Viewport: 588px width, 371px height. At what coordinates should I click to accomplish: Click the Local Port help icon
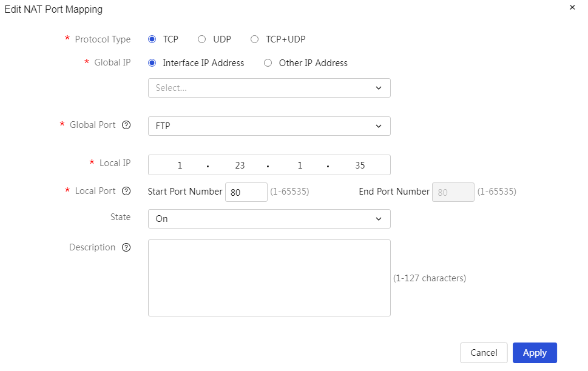(126, 191)
